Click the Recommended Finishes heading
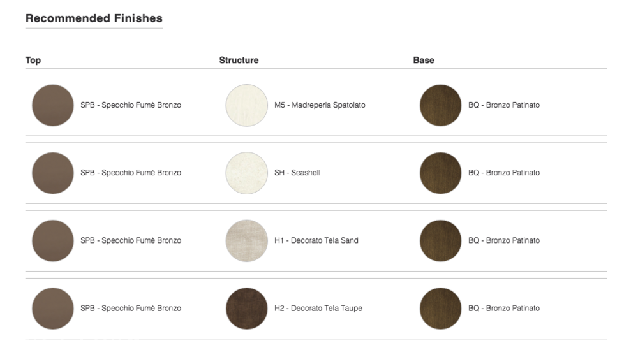 pos(94,18)
